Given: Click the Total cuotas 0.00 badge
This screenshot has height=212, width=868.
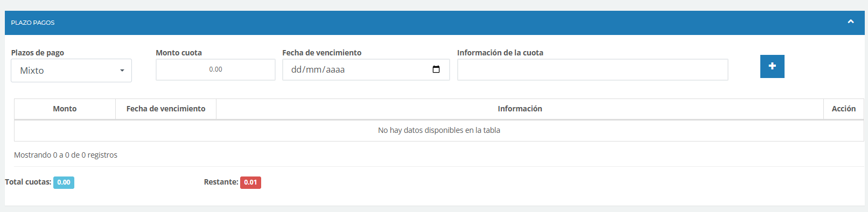Looking at the screenshot, I should click(x=64, y=182).
